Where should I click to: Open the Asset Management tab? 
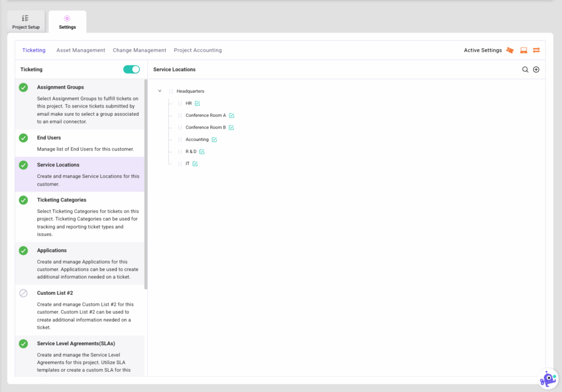tap(81, 51)
